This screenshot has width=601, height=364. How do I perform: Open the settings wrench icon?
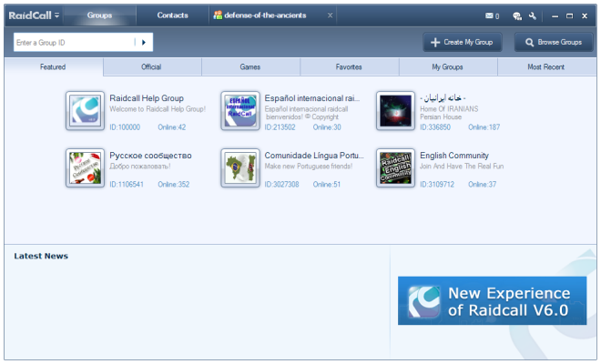pos(533,15)
